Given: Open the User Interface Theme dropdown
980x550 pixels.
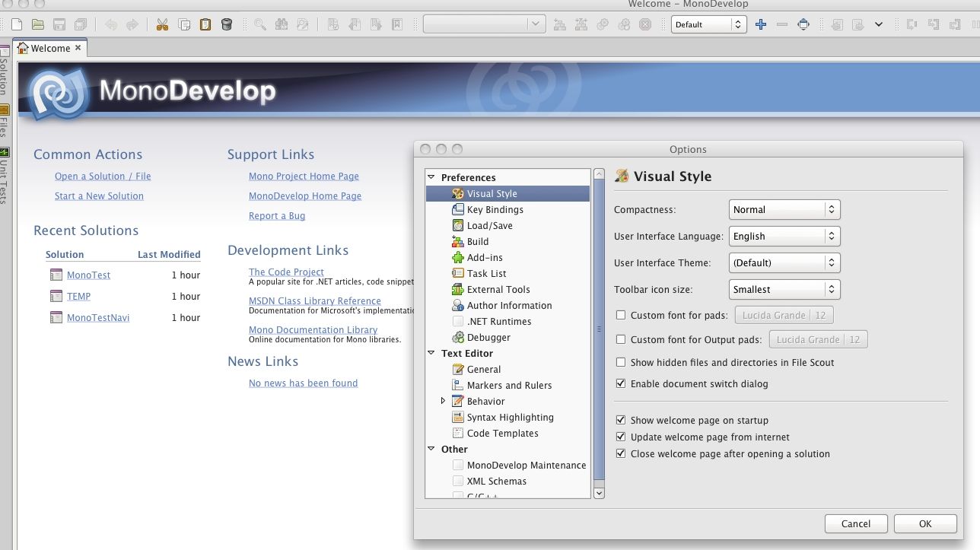Looking at the screenshot, I should [x=784, y=262].
